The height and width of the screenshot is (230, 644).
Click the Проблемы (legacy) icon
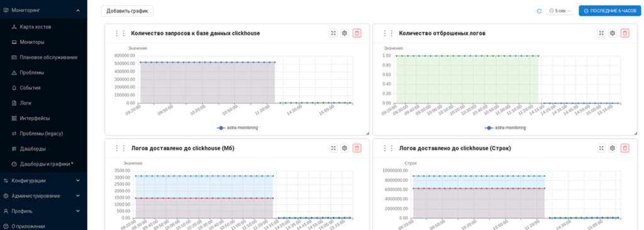(x=14, y=134)
